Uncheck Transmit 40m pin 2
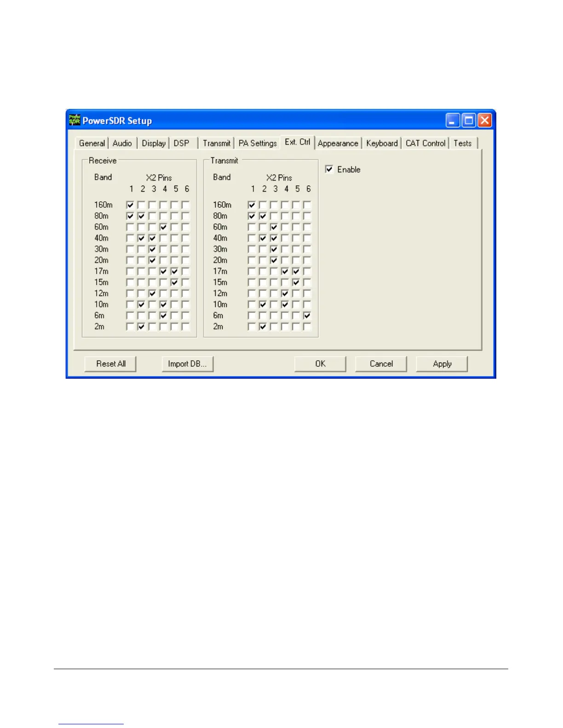The height and width of the screenshot is (728, 563). (x=263, y=238)
